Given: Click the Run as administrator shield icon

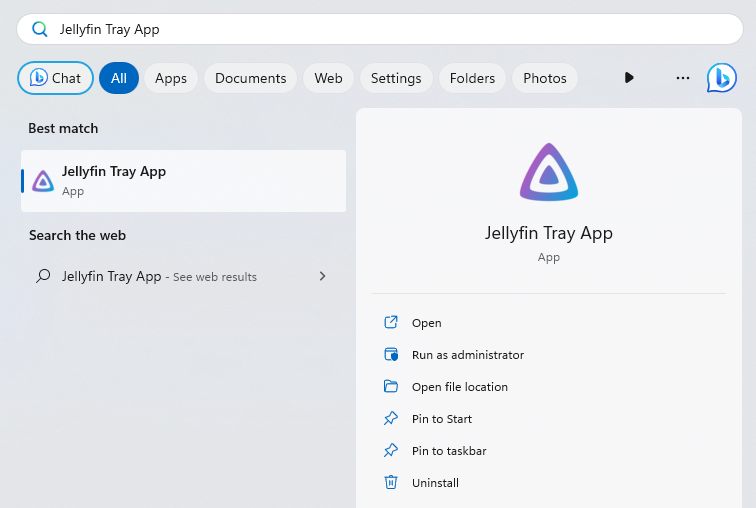Looking at the screenshot, I should (391, 354).
